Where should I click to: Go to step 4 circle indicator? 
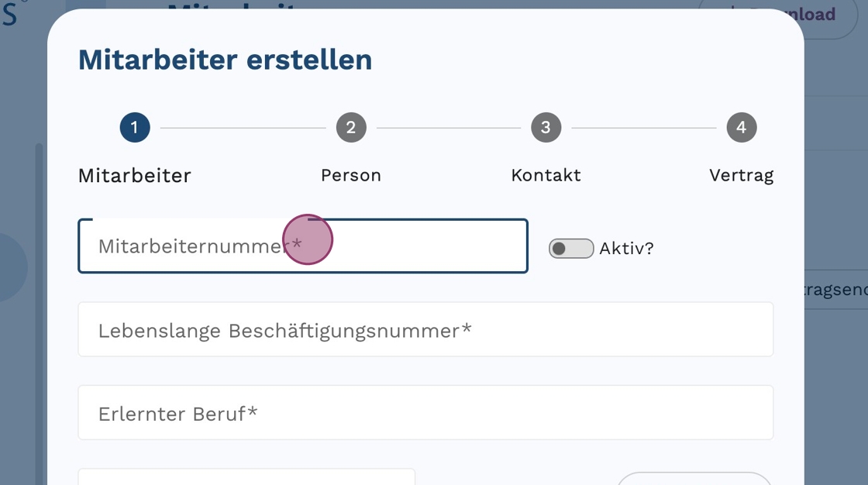click(x=741, y=128)
